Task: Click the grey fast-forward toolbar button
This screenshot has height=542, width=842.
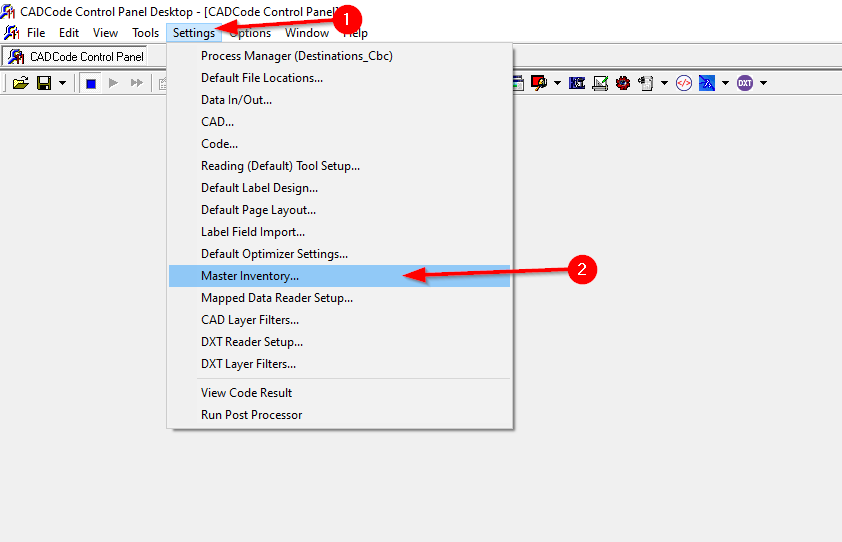Action: pos(136,83)
